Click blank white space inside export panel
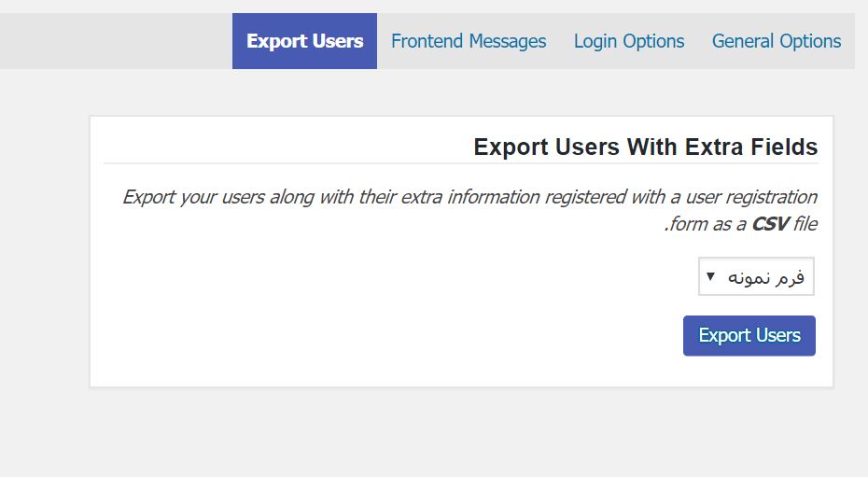The image size is (868, 477). tap(387, 310)
